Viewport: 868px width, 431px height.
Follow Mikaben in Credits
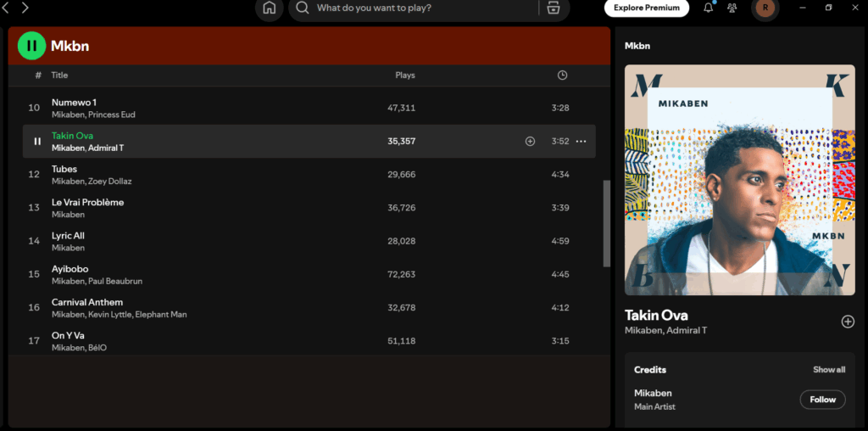click(x=822, y=400)
